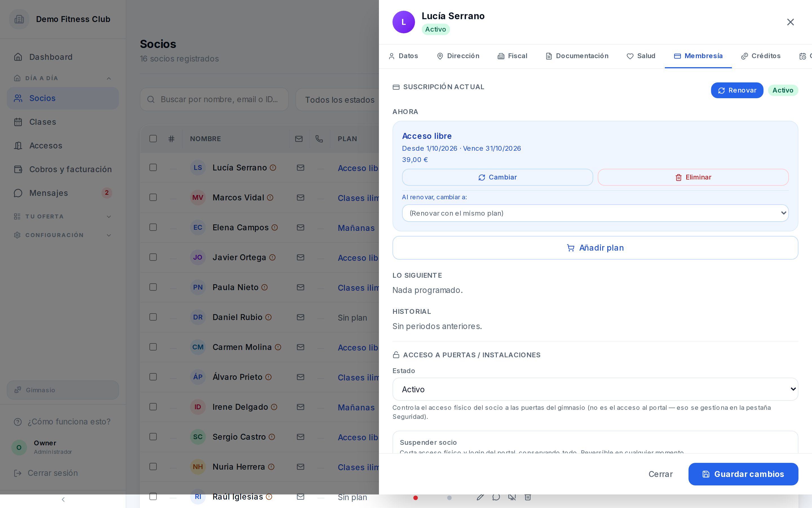Open the Créditos tab
This screenshot has width=812, height=508.
coord(761,56)
